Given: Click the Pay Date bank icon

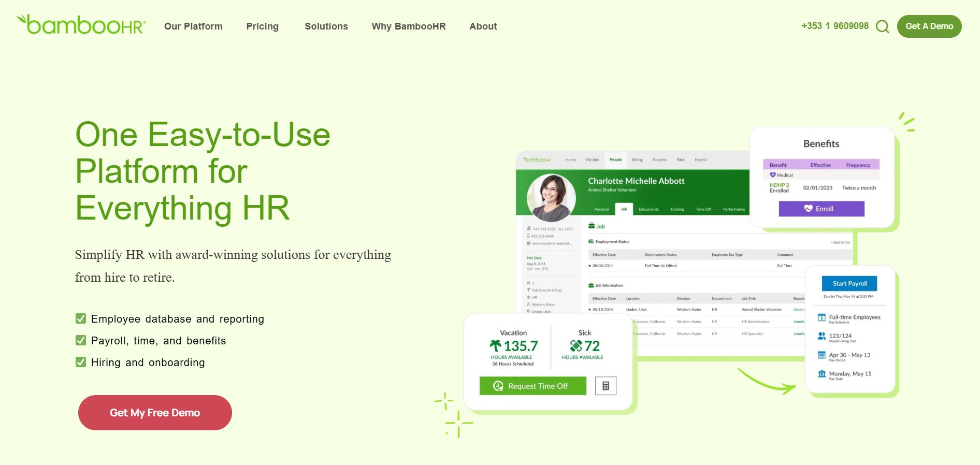Looking at the screenshot, I should (822, 374).
